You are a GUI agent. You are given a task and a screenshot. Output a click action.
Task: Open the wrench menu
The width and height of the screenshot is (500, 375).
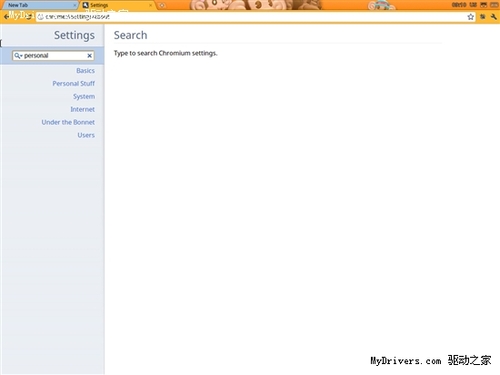point(494,17)
